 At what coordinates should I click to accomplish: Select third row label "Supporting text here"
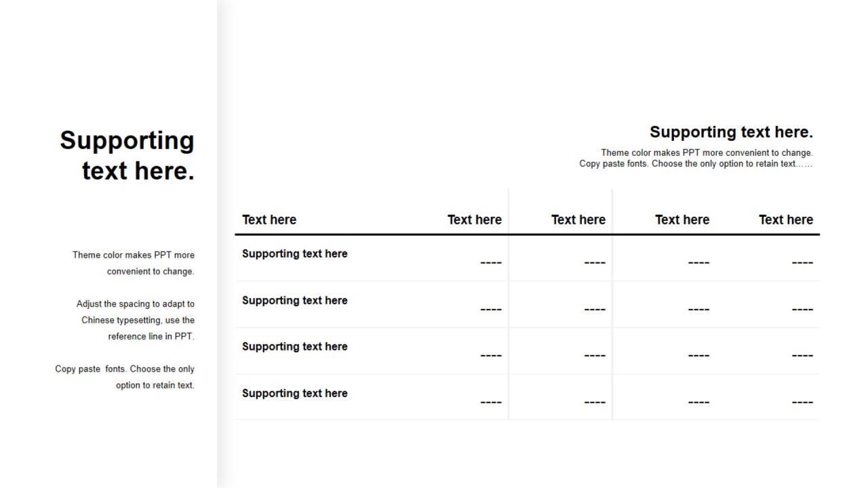tap(294, 346)
